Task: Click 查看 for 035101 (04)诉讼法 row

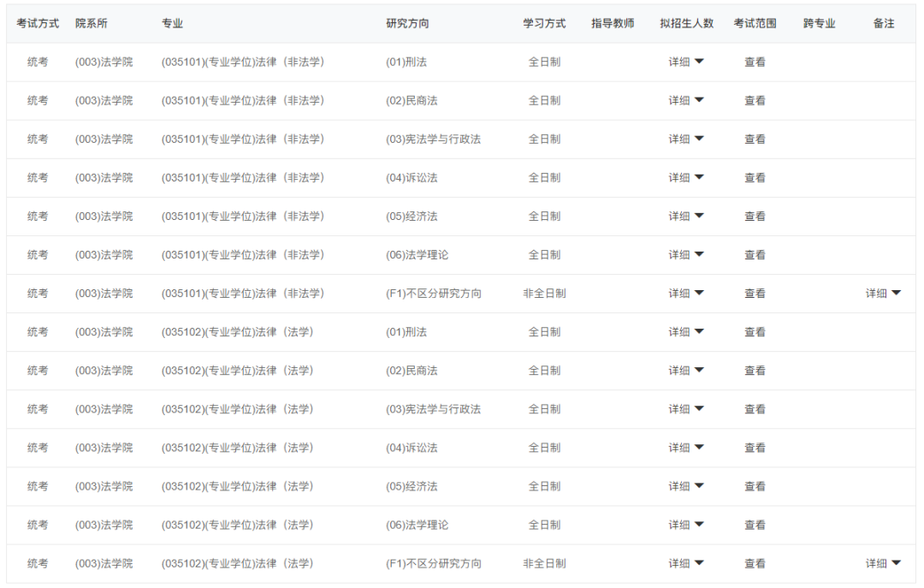Action: (755, 178)
